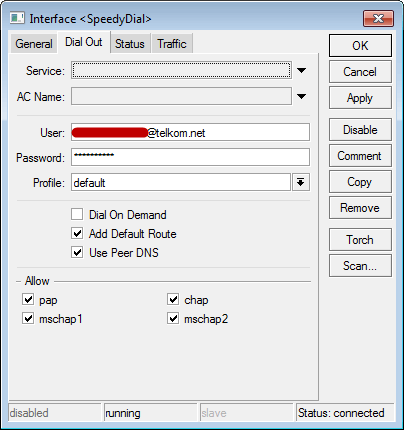Uncheck the mschap1 option
The height and width of the screenshot is (430, 404).
(x=28, y=318)
